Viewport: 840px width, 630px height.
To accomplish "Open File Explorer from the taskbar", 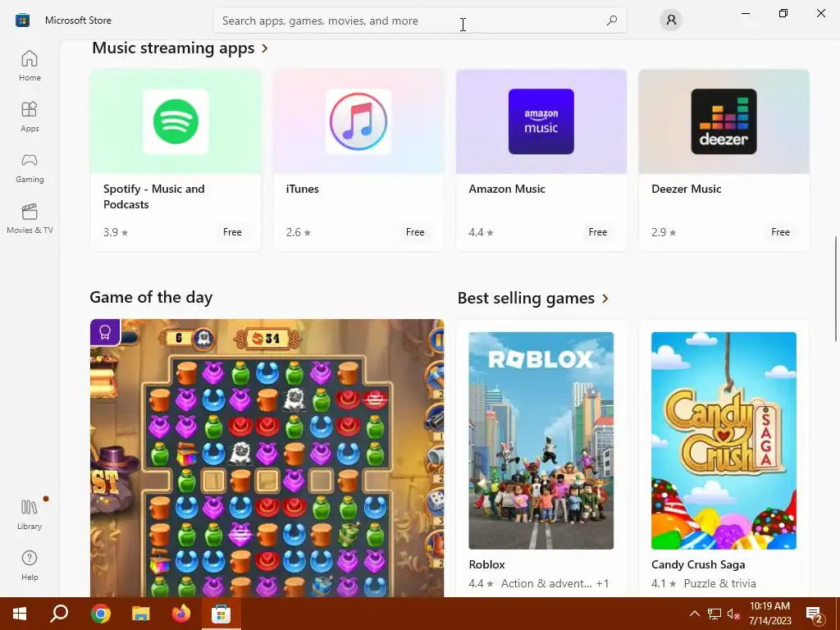I will [x=141, y=614].
